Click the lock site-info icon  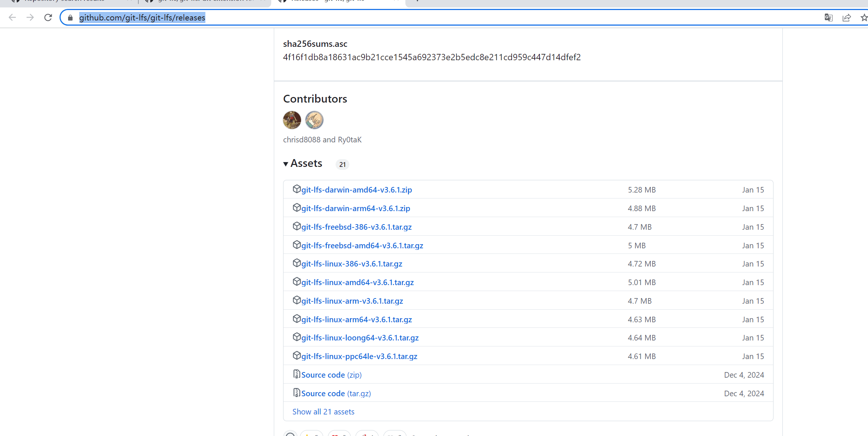click(x=70, y=17)
